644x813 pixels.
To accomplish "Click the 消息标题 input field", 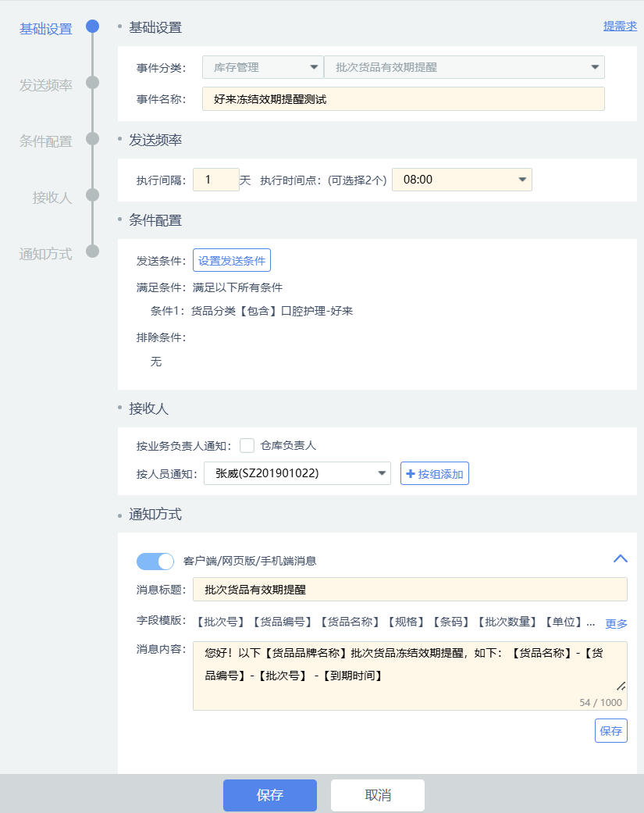I will (410, 590).
